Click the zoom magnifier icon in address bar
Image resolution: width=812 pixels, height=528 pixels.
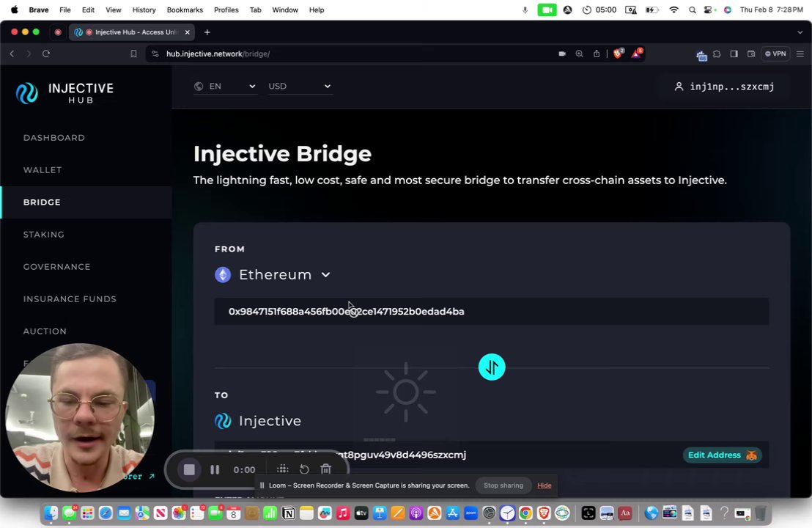[579, 54]
